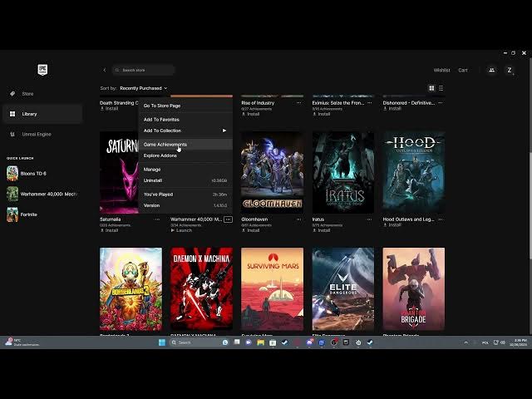This screenshot has width=532, height=399.
Task: Open Iratus three-dot options menu
Action: click(369, 219)
